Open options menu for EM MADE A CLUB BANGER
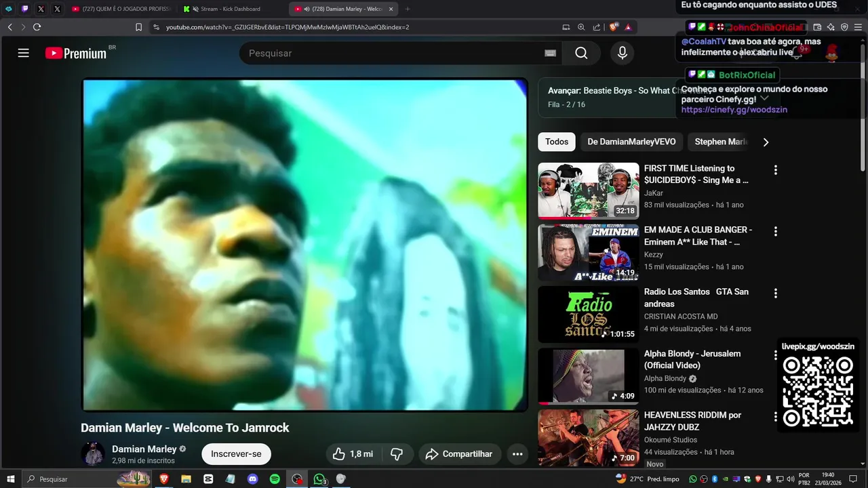Viewport: 868px width, 488px height. [775, 231]
